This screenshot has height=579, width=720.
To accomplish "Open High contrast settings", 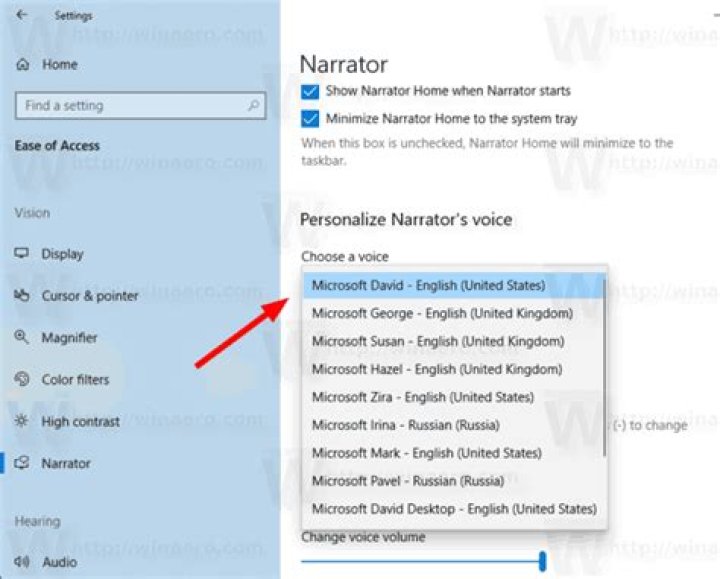I will (81, 422).
